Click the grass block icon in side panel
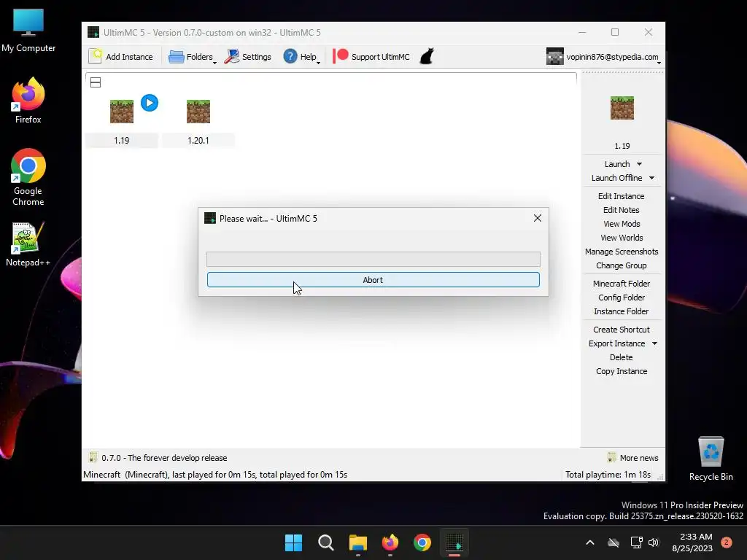The height and width of the screenshot is (560, 747). point(622,108)
